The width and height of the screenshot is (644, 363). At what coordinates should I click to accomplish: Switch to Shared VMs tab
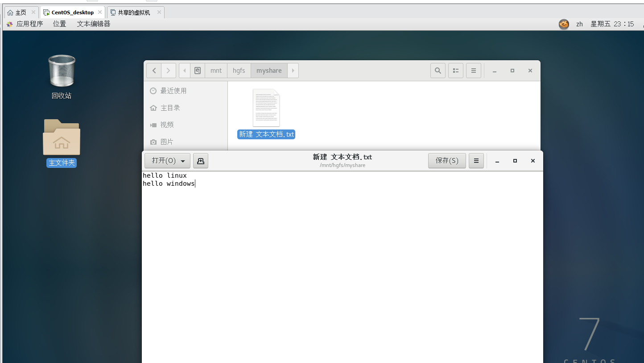tap(136, 13)
